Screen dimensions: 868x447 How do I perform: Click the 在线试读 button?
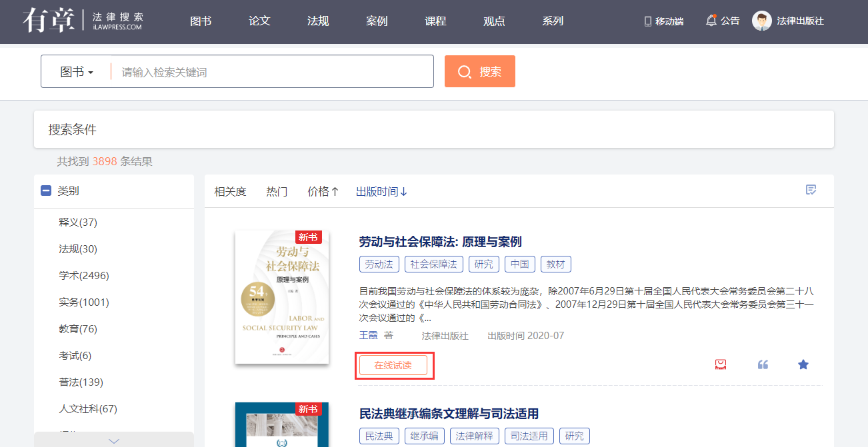point(393,366)
